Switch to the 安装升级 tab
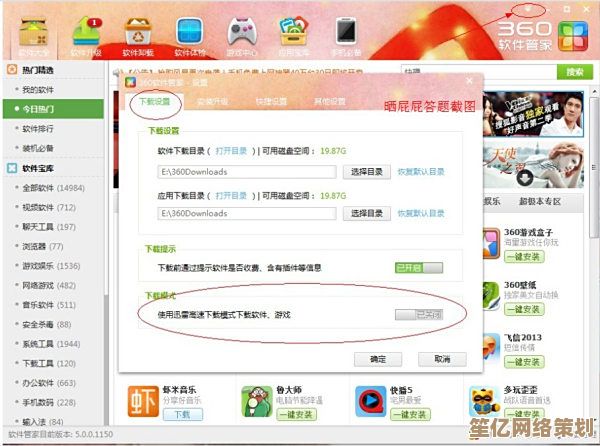Screen dimensions: 600x446 coord(212,101)
